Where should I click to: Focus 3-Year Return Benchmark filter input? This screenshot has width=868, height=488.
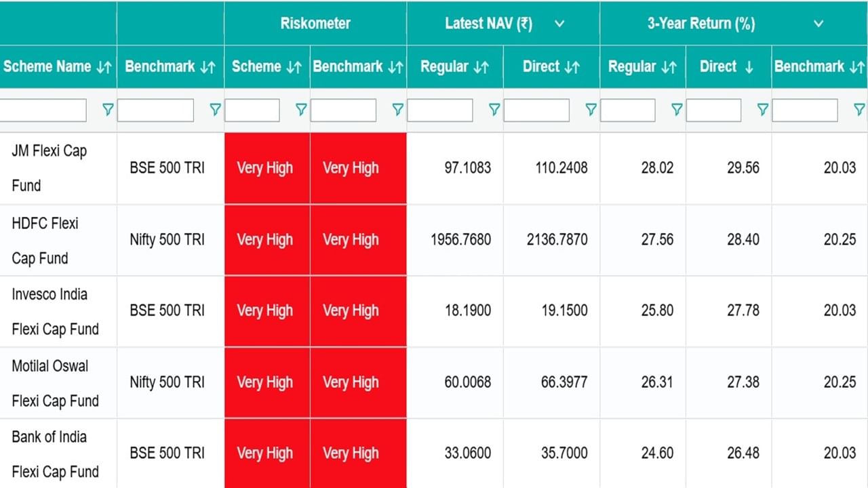(805, 110)
